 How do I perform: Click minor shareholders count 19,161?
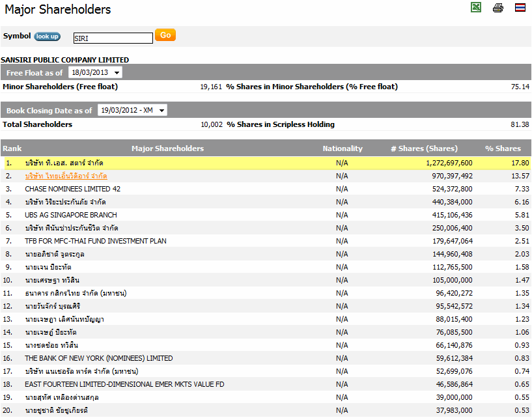(211, 87)
